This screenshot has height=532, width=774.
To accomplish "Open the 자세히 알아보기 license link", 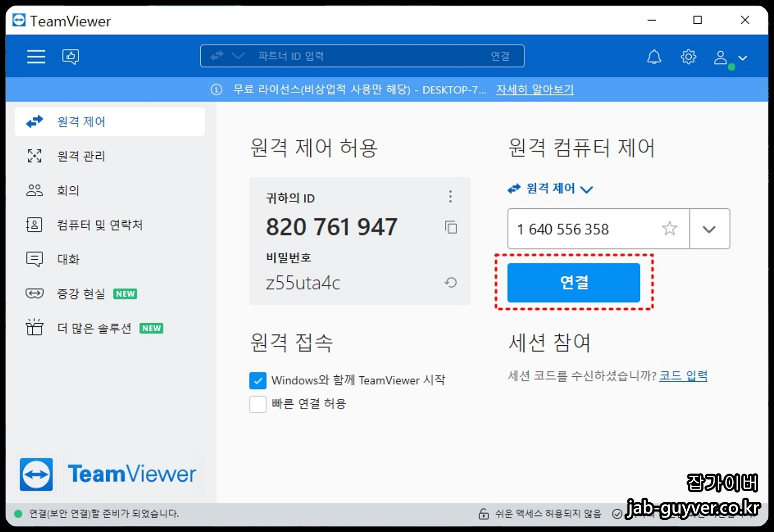I will [x=534, y=90].
